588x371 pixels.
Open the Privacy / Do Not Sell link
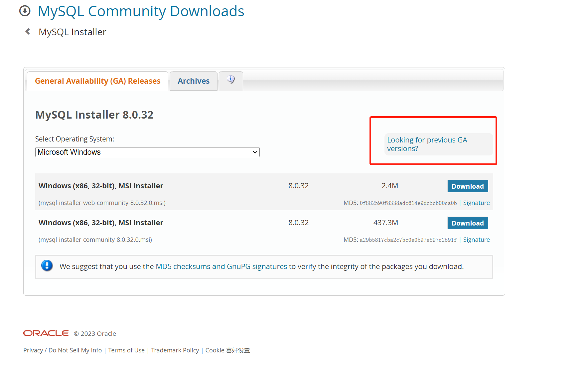63,350
